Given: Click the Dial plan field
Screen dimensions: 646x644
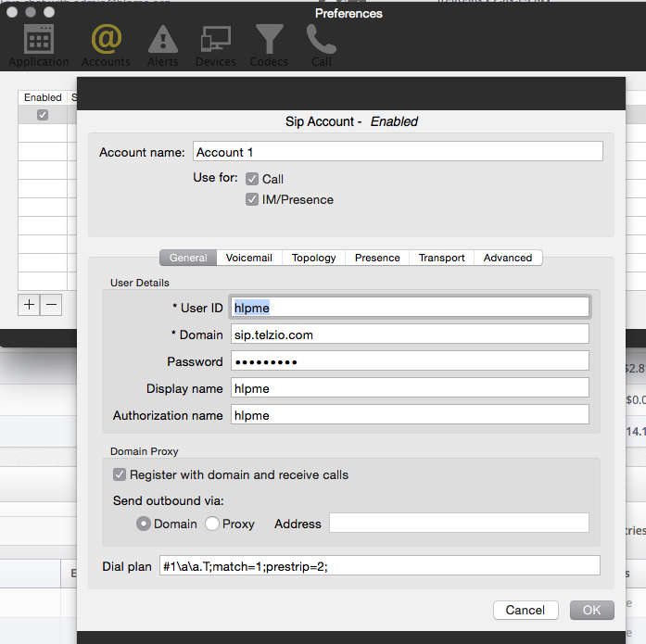Looking at the screenshot, I should coord(379,566).
